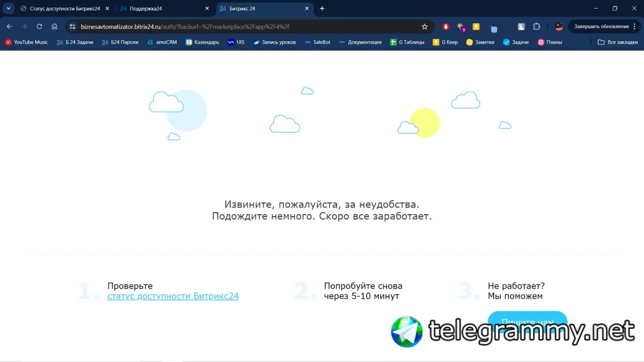Open the Extensions puzzle menu
Screen dimensions: 644x362
[536, 27]
